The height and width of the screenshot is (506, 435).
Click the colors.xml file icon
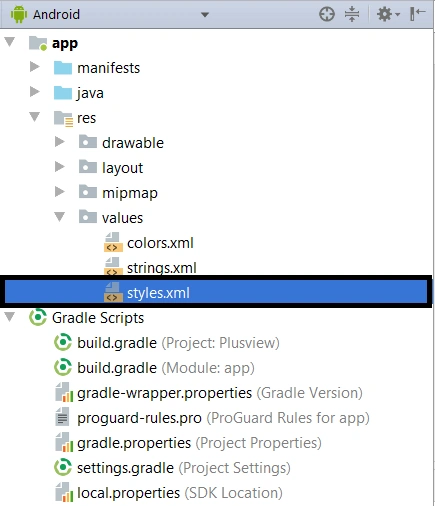coord(112,242)
